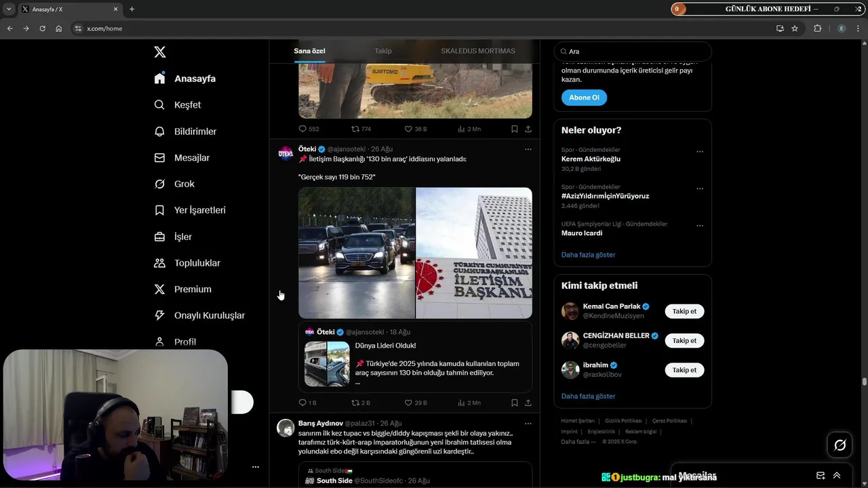
Task: Open Premium page
Action: click(182, 289)
